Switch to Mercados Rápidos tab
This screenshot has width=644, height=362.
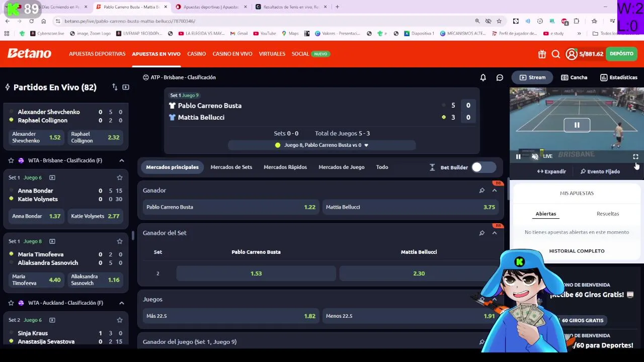coord(285,167)
